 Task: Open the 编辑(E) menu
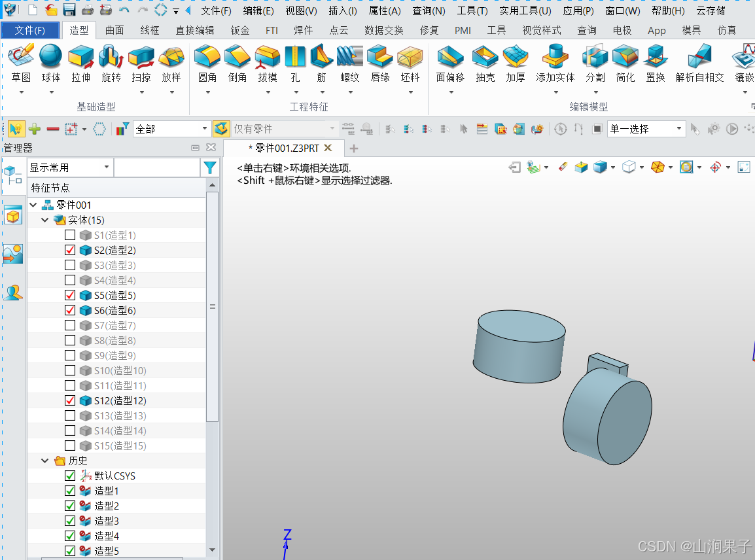pos(258,10)
